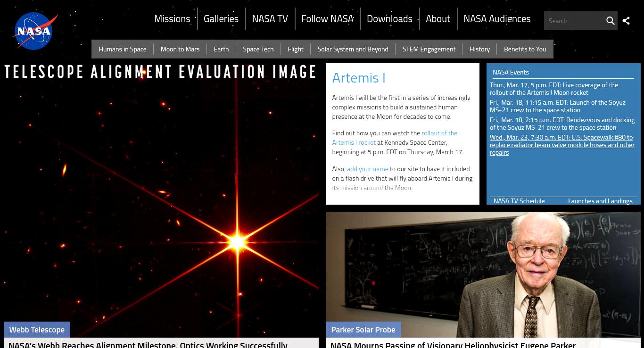
Task: Open the Missions menu
Action: (172, 19)
